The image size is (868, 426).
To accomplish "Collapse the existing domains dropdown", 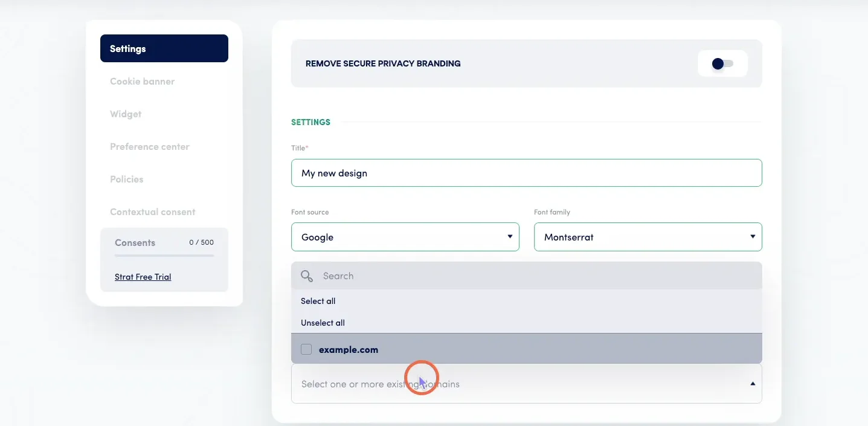I will coord(753,382).
